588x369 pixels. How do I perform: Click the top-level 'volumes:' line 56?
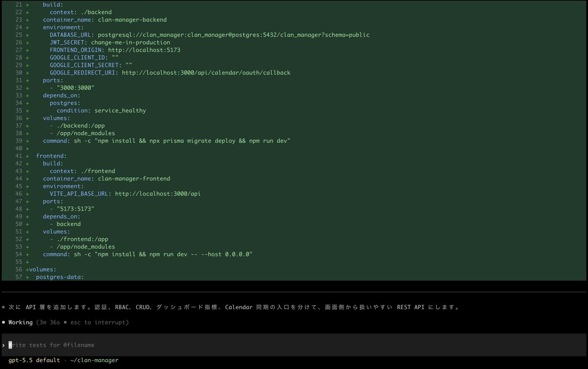tap(43, 270)
